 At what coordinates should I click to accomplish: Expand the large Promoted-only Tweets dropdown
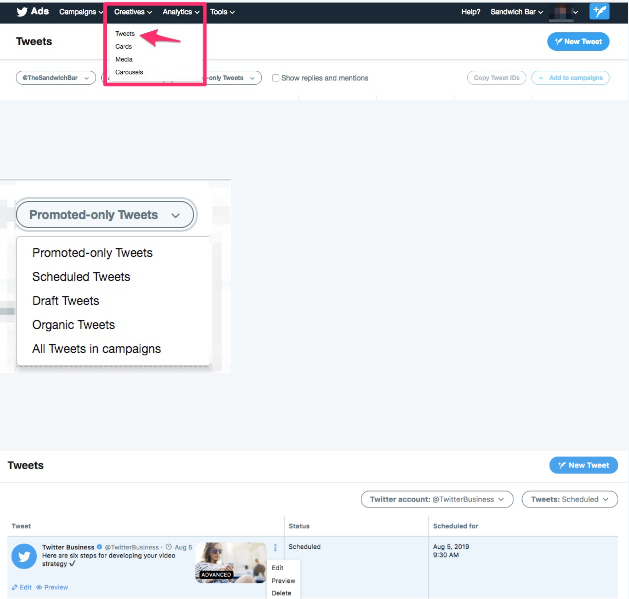[105, 215]
